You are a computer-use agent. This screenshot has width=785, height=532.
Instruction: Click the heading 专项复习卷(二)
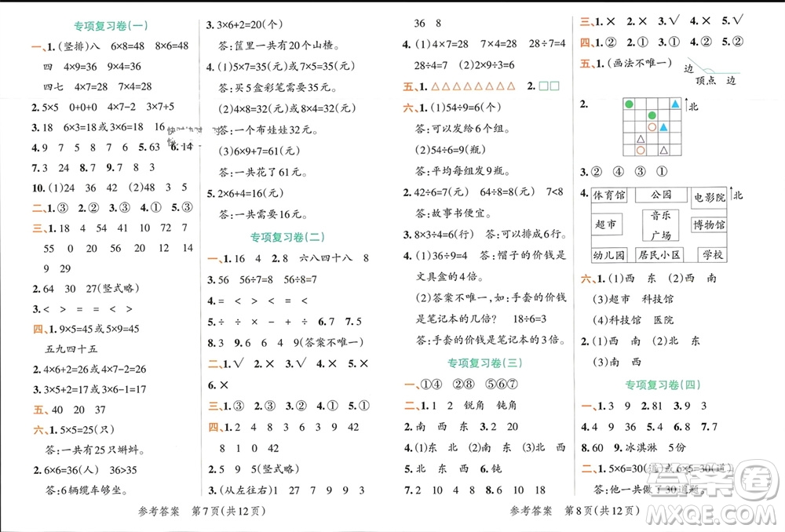287,237
